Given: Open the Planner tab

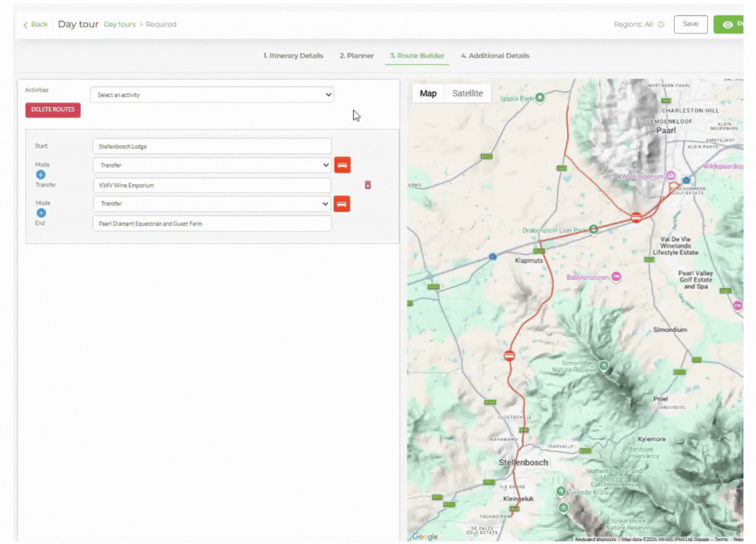Looking at the screenshot, I should tap(356, 55).
